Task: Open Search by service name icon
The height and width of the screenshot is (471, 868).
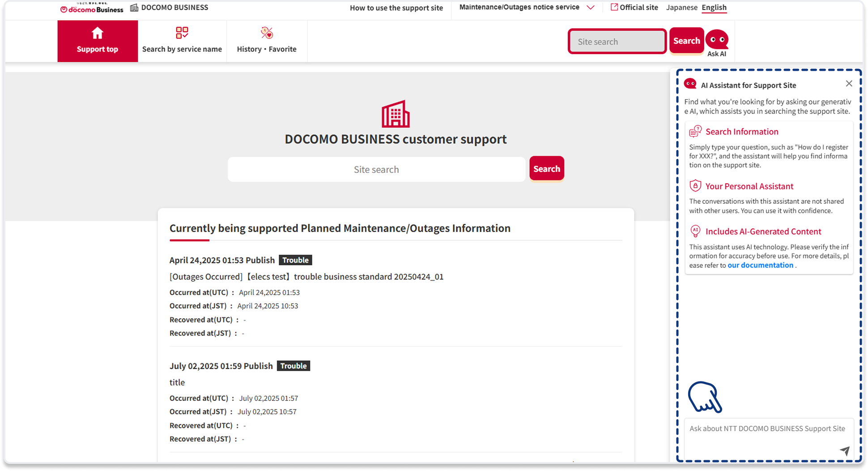Action: (x=182, y=33)
